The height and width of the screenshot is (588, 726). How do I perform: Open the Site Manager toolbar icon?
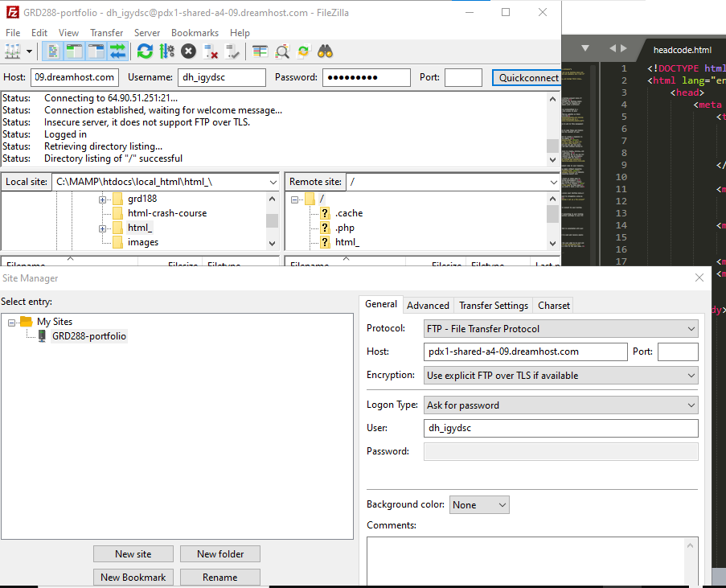(x=13, y=51)
